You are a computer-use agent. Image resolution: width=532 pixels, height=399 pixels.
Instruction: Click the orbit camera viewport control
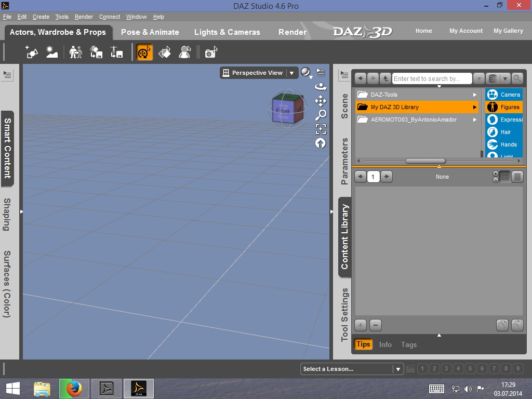pyautogui.click(x=321, y=87)
